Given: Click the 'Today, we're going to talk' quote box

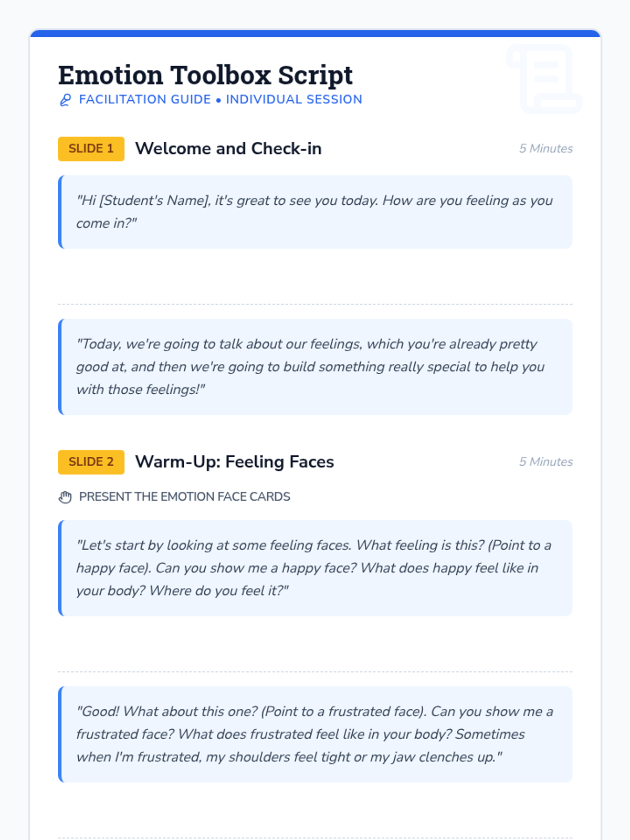Looking at the screenshot, I should [x=315, y=366].
